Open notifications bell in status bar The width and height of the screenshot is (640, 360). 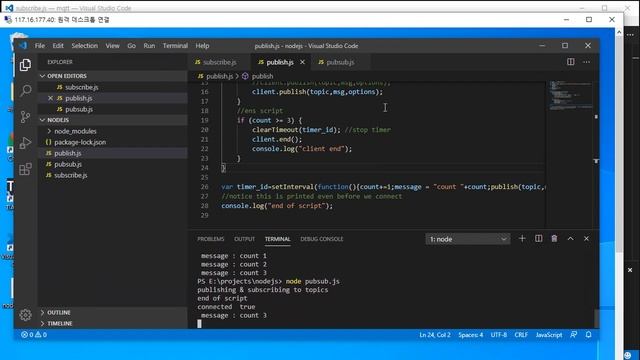click(x=589, y=335)
